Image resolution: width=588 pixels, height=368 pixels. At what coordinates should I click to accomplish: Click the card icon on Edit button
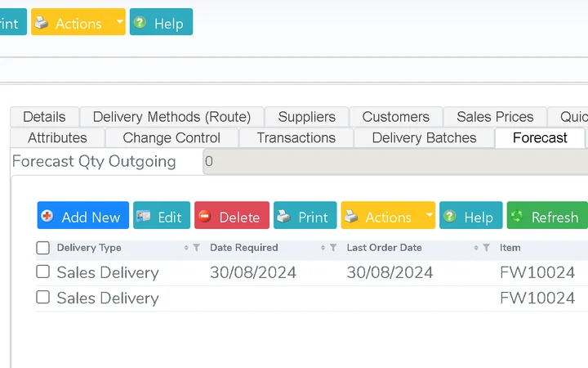[143, 216]
